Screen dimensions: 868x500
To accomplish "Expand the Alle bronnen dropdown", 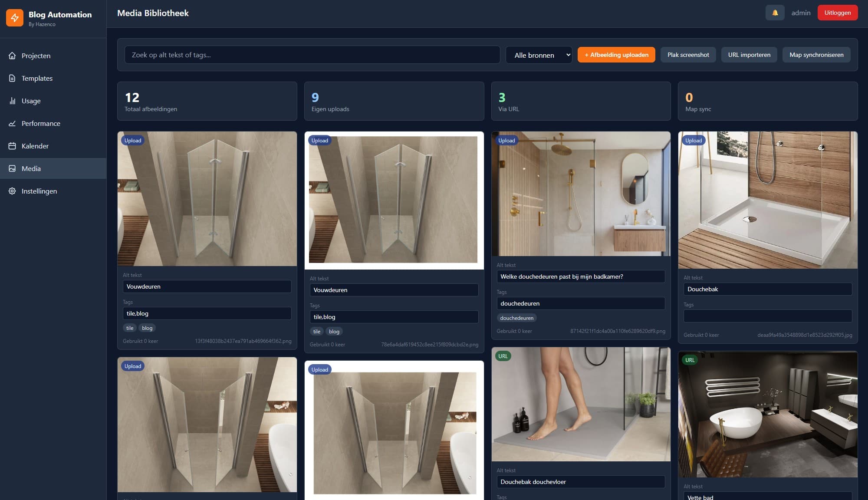I will (x=539, y=55).
